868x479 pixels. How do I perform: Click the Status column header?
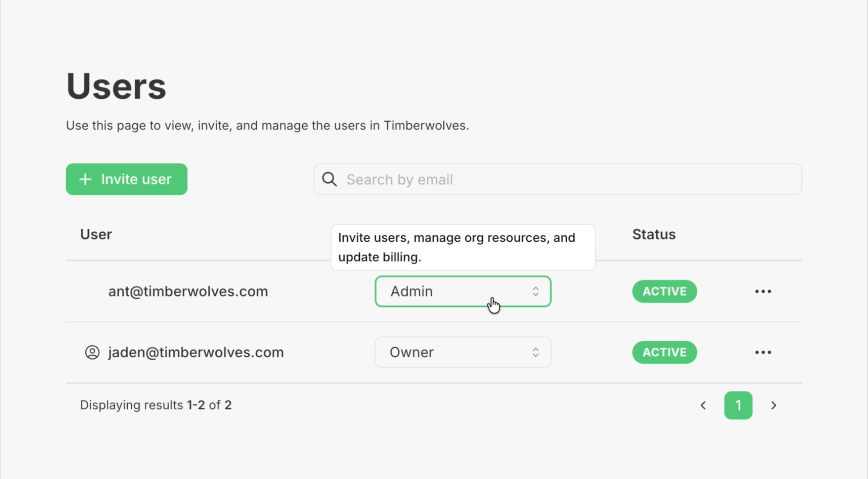point(654,234)
